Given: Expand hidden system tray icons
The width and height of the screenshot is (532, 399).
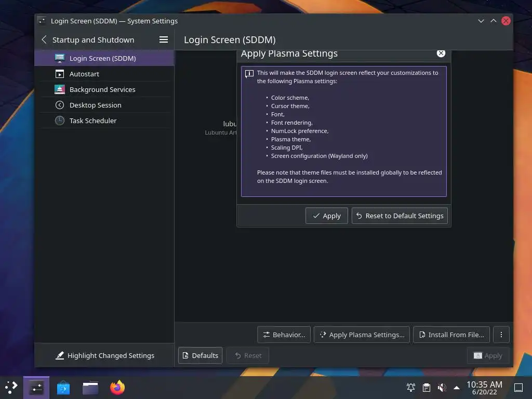Looking at the screenshot, I should (457, 388).
